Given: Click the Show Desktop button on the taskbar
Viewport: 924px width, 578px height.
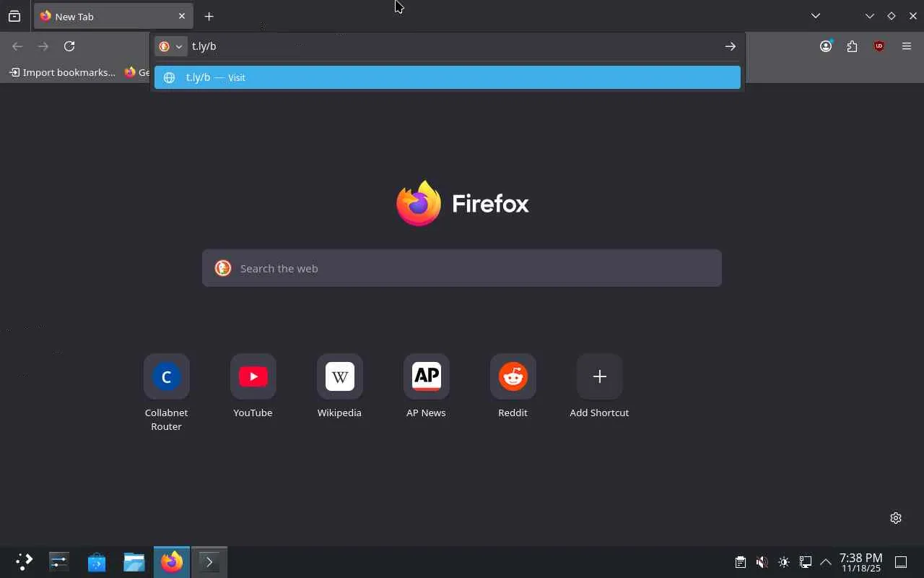Looking at the screenshot, I should pyautogui.click(x=901, y=561).
